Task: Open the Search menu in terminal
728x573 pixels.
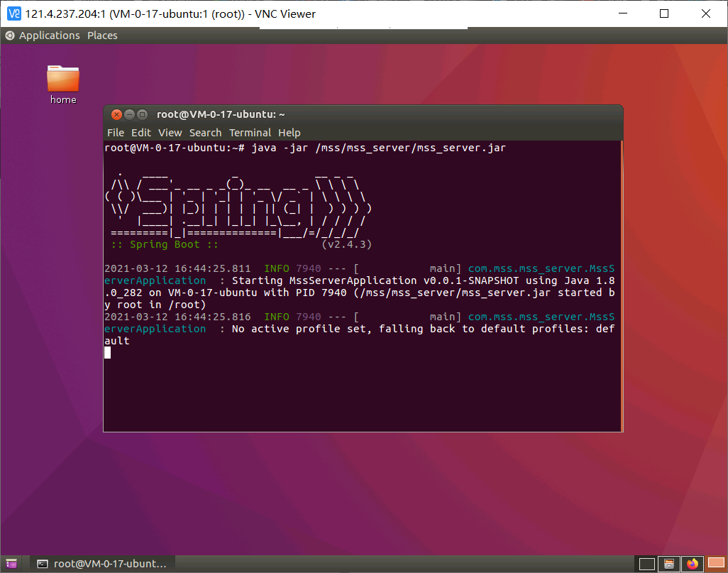Action: (x=205, y=133)
